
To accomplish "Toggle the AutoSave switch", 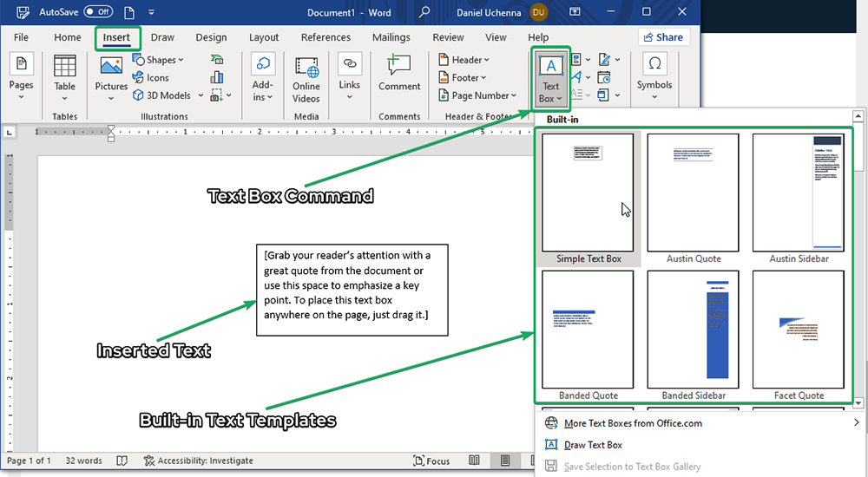I will coord(98,12).
